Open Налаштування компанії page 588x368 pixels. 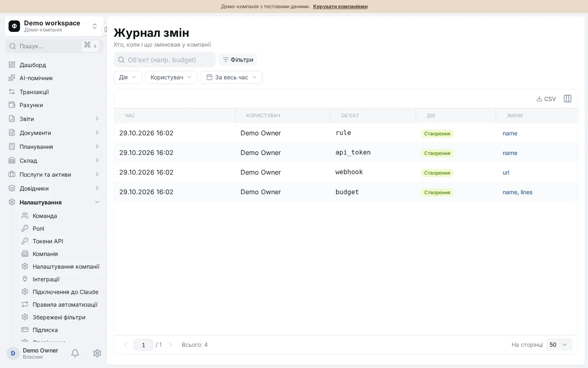coord(60,267)
